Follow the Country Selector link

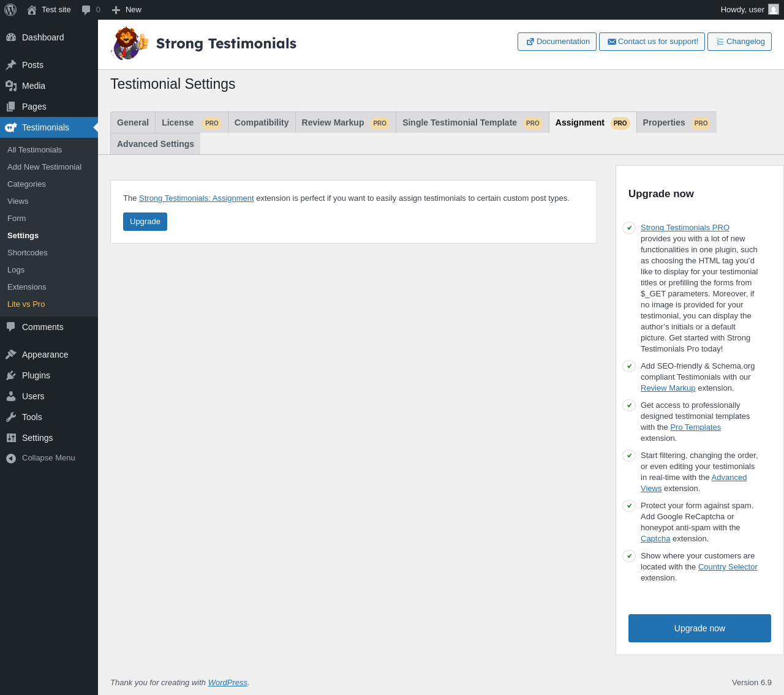(x=728, y=567)
